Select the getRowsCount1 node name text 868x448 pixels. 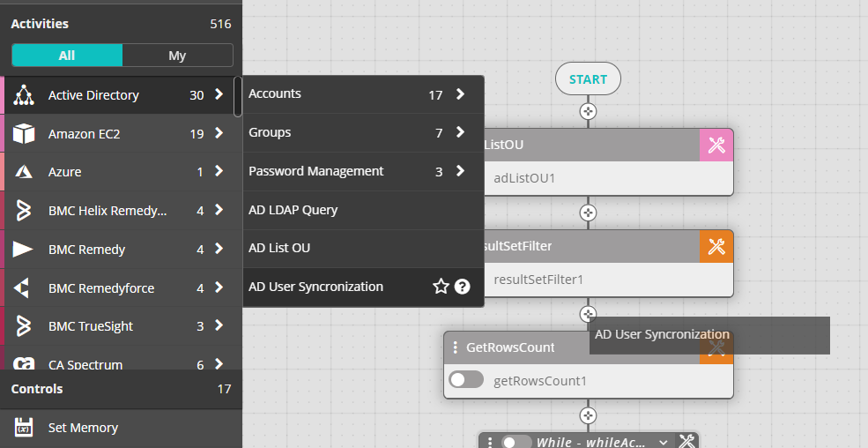coord(539,381)
